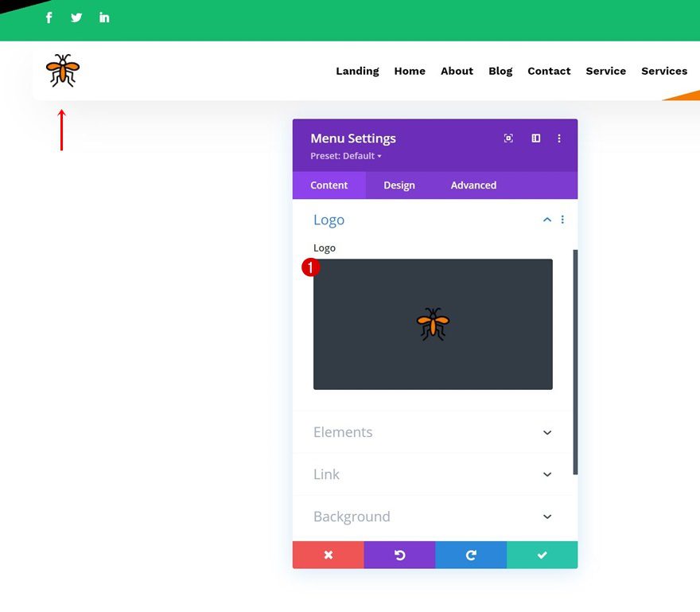Viewport: 700px width, 612px height.
Task: Save settings with green checkmark button
Action: click(x=542, y=555)
